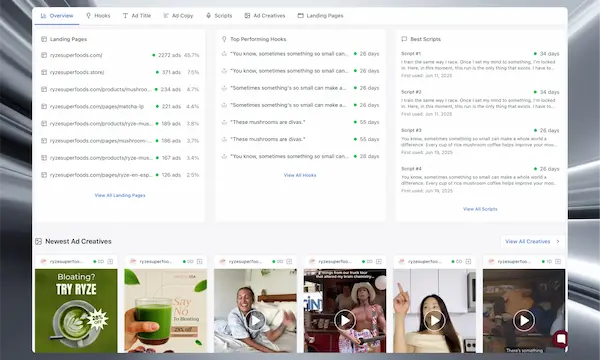Viewport: 600px width, 360px height.
Task: Save the Say No To Bloating creative
Action: (x=200, y=261)
